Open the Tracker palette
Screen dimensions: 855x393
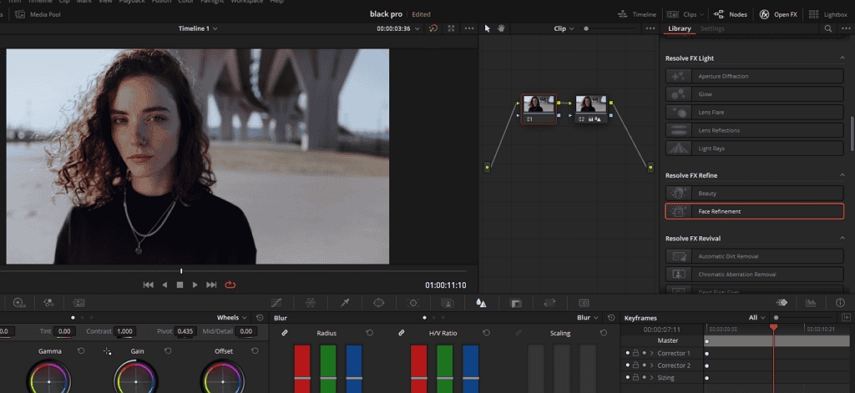coord(413,303)
